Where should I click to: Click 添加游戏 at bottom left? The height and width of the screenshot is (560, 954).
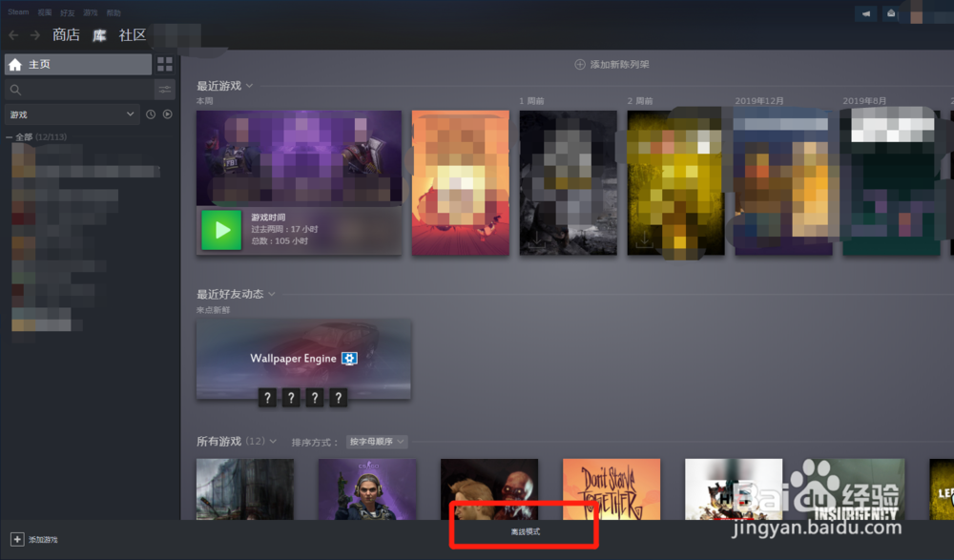click(43, 540)
